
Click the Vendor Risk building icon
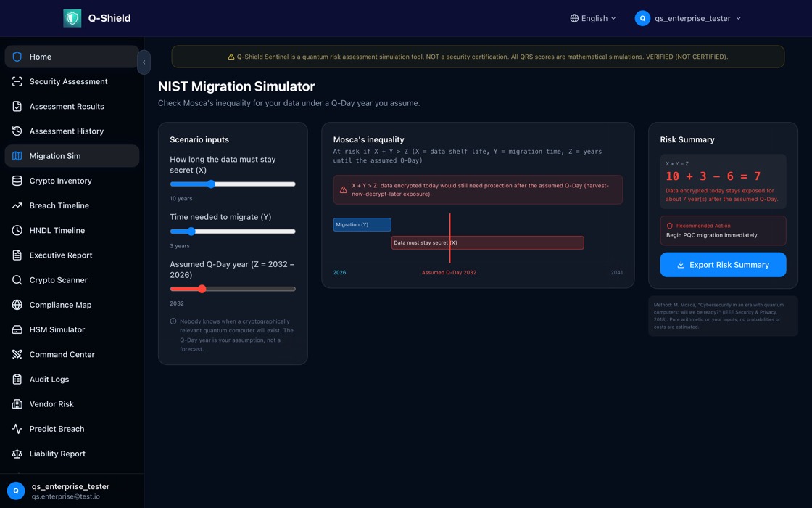pos(17,404)
